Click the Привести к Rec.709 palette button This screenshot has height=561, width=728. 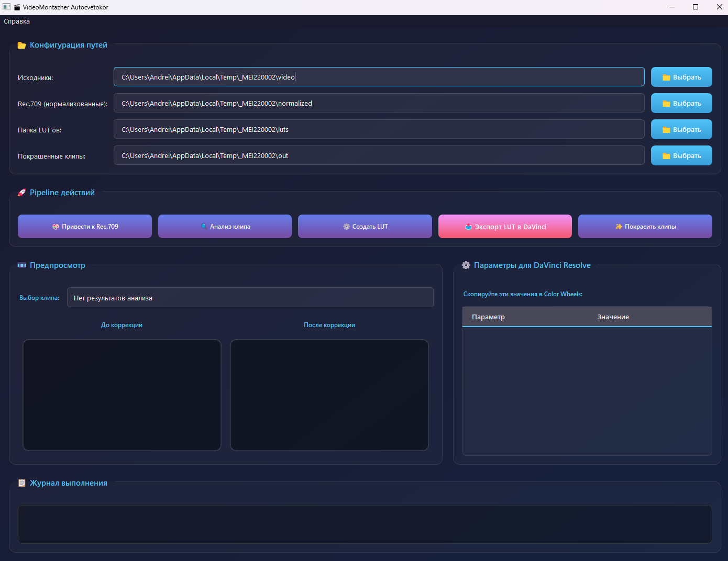(85, 227)
